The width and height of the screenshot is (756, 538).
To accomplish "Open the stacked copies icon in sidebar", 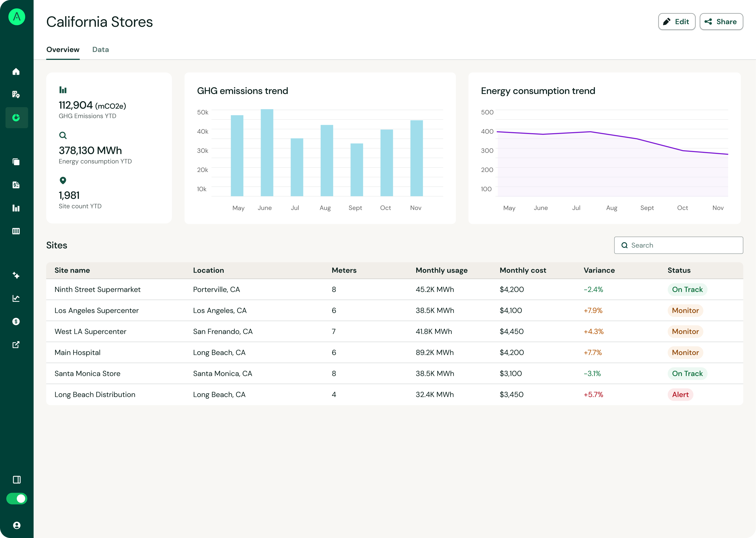I will click(x=16, y=162).
